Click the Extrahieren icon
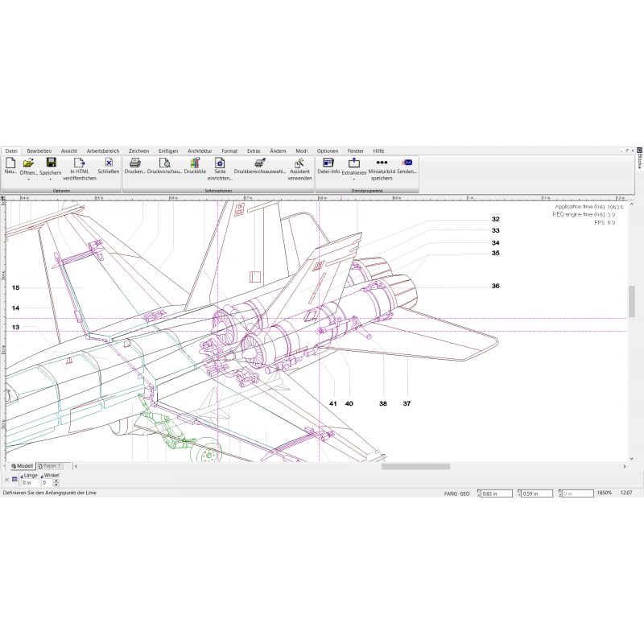 coord(354,163)
